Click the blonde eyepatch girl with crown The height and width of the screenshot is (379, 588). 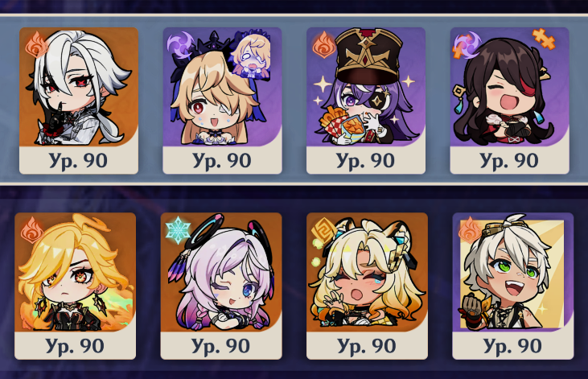(x=222, y=101)
